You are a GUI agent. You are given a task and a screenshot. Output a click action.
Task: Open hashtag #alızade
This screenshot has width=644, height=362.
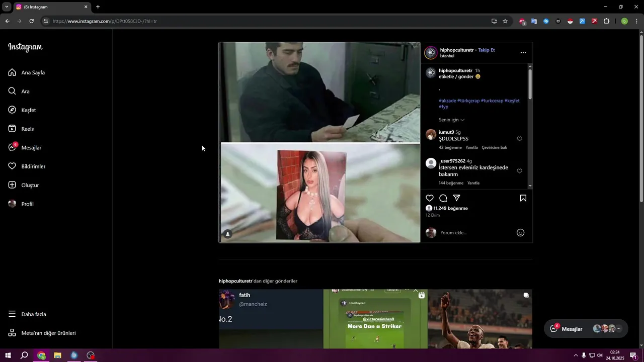pos(447,101)
